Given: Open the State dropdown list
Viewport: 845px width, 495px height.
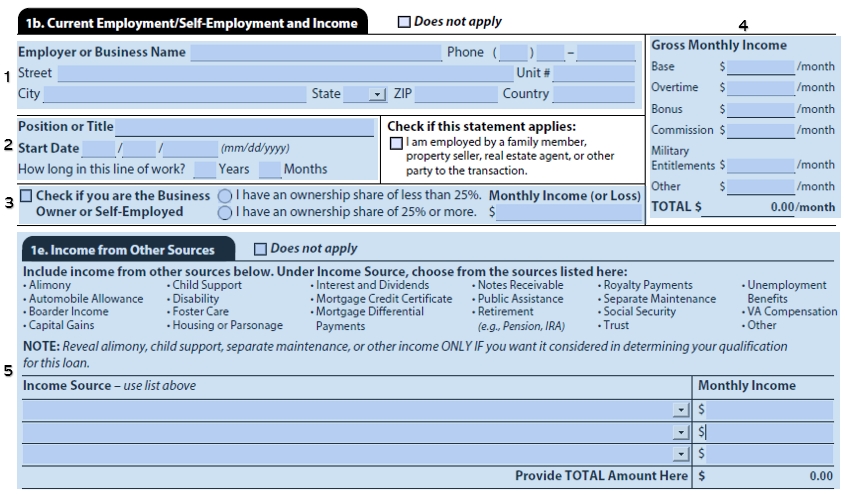Looking at the screenshot, I should click(x=377, y=95).
